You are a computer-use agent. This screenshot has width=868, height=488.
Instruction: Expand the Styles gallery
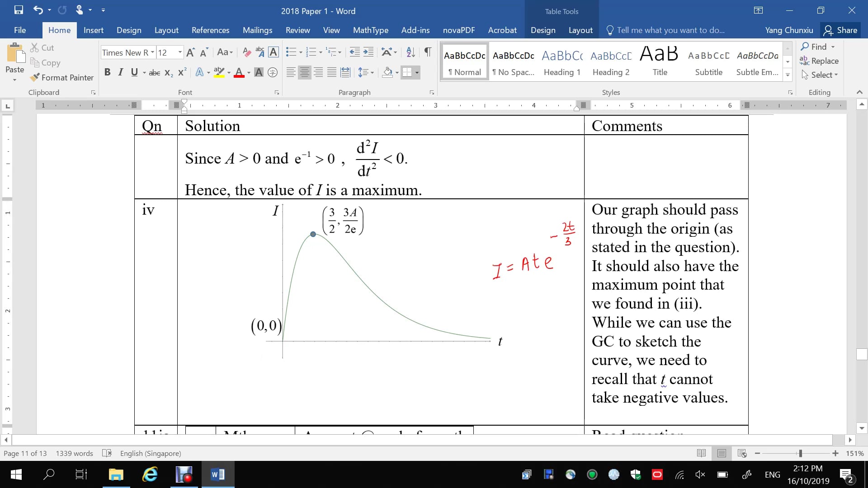point(788,75)
